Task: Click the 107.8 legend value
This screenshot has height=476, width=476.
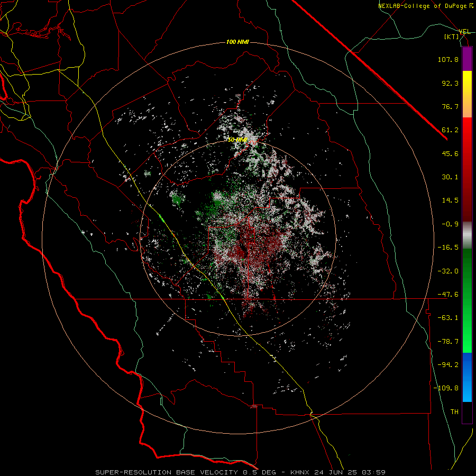Action: pyautogui.click(x=448, y=59)
